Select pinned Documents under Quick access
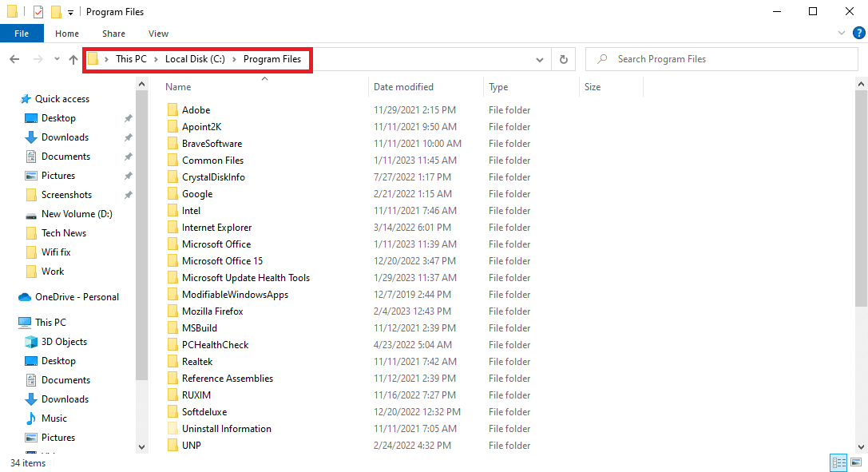 point(65,157)
